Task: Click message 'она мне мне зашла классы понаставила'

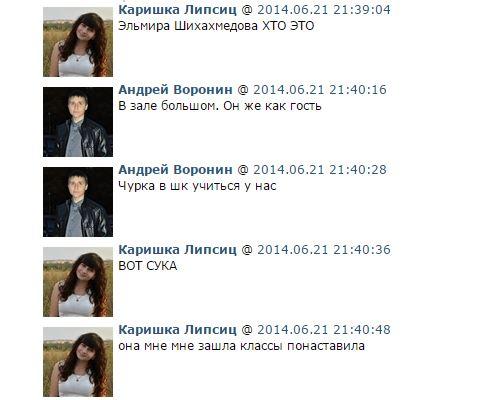Action: (241, 346)
